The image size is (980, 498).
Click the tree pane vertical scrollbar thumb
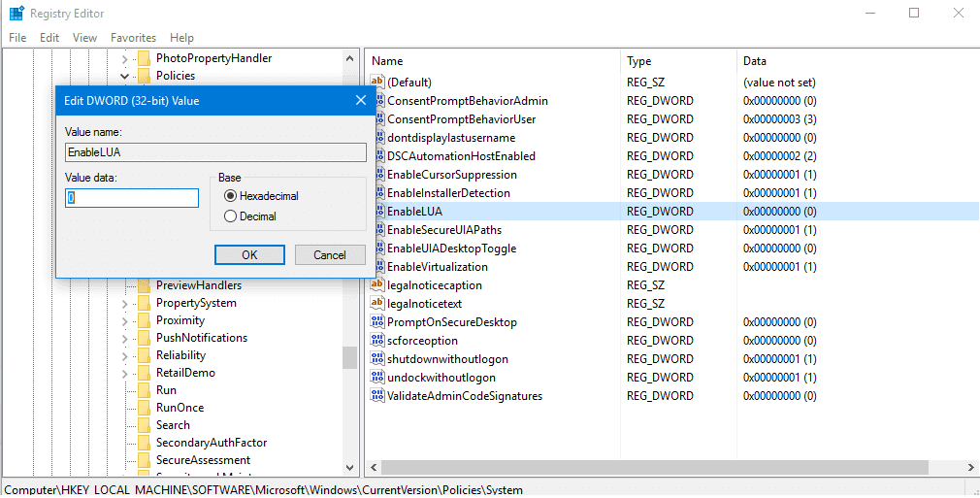tap(350, 358)
